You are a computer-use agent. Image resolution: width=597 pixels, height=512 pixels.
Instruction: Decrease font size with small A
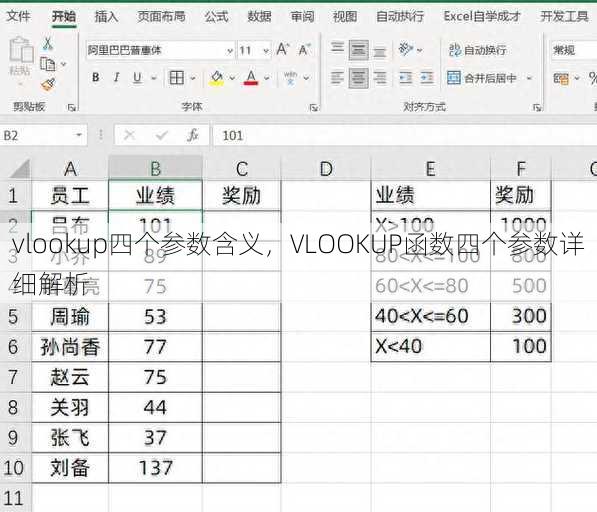305,50
